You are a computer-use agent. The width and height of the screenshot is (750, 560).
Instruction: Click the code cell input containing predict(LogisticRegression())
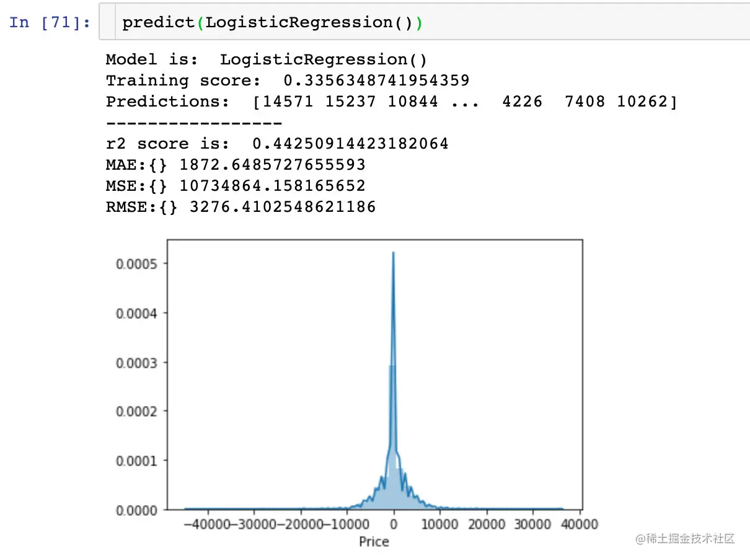click(424, 23)
